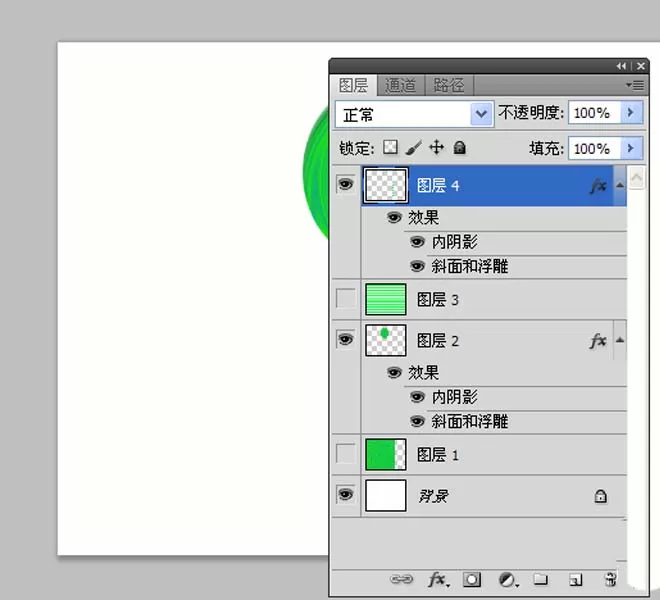Click 效果 label under 图层 4
Screen dimensions: 660x600
point(423,218)
